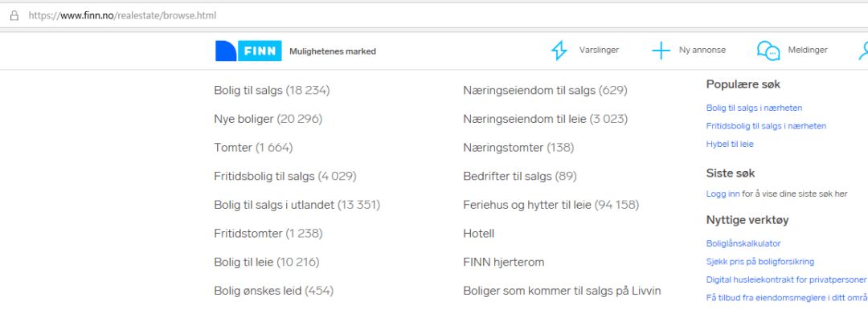Select the browser URL address field
The image size is (868, 330).
(x=437, y=15)
